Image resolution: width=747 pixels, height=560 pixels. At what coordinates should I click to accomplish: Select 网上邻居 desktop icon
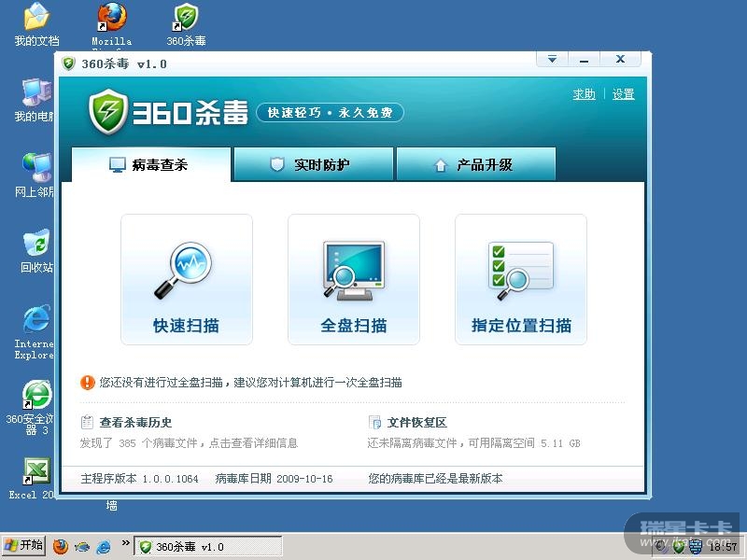coord(34,175)
